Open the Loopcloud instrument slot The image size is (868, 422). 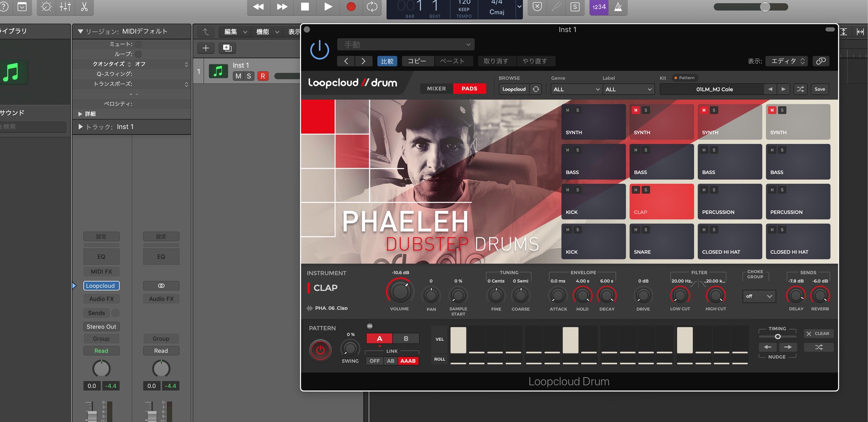[101, 286]
